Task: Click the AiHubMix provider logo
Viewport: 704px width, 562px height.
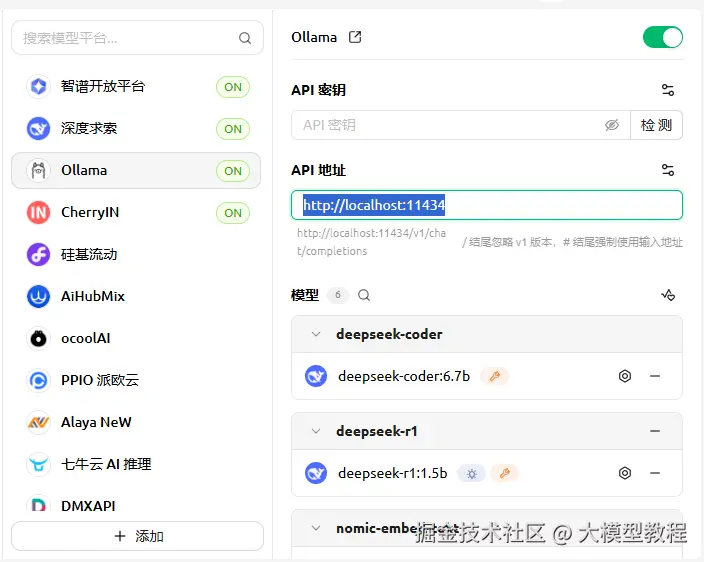Action: (x=39, y=296)
